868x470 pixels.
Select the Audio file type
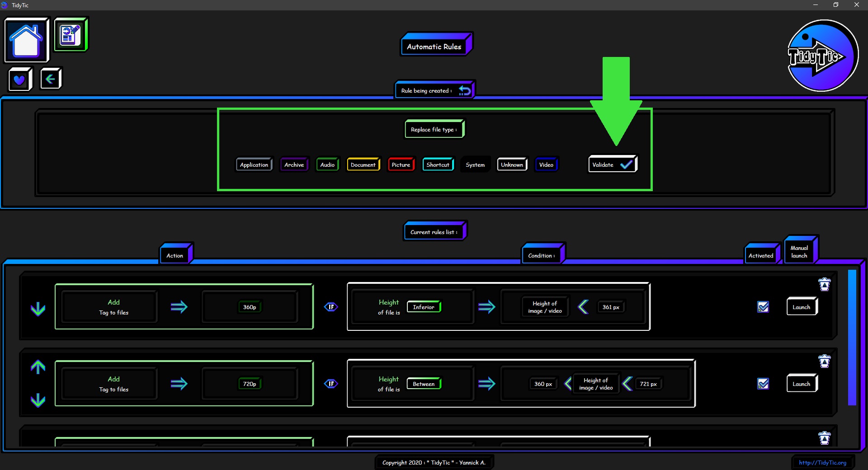coord(327,164)
